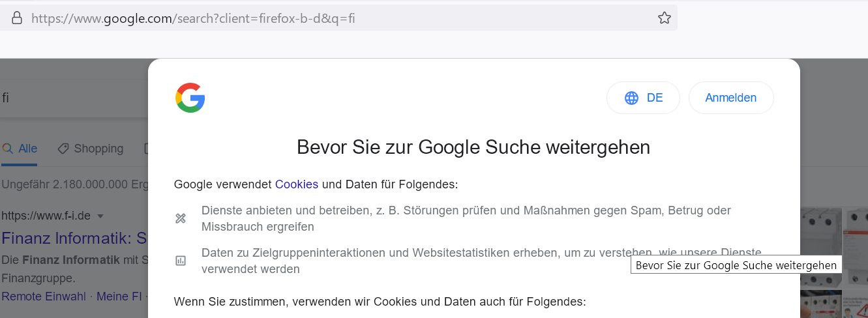868x318 pixels.
Task: Click the bar chart icon beside "Daten zu Zielgruppeninteraktionen"
Action: [181, 261]
